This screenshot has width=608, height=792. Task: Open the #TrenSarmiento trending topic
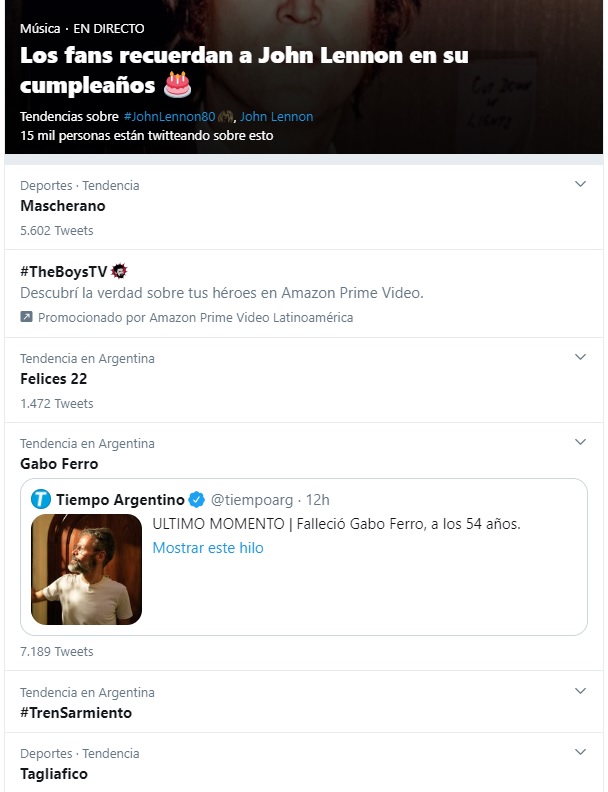[x=76, y=713]
